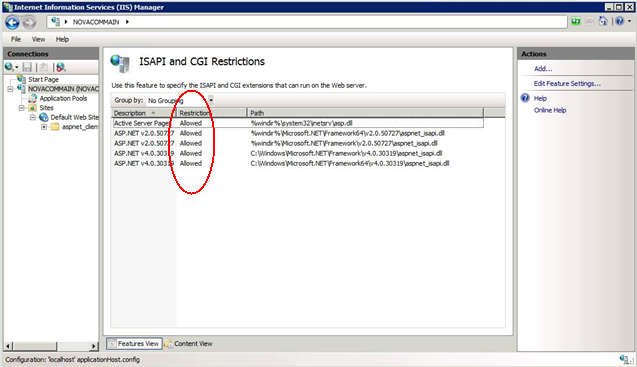Screen dimensions: 637x367
Task: Click Add... in Actions pane
Action: click(x=543, y=69)
